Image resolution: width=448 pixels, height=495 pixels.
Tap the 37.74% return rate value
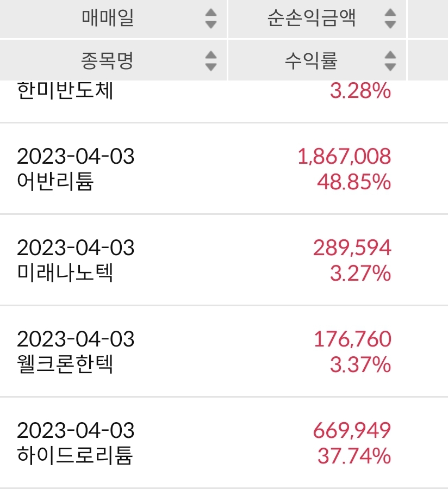pos(354,456)
